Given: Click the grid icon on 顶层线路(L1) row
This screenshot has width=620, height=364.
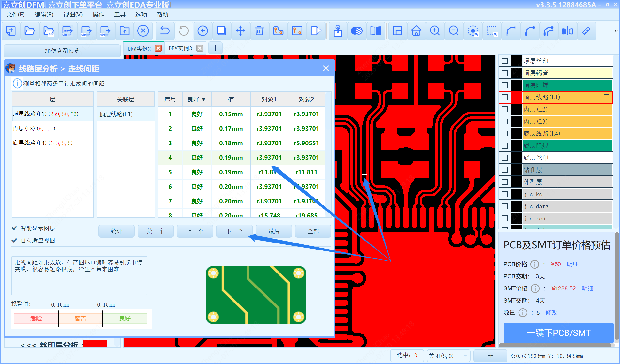Looking at the screenshot, I should (x=606, y=97).
